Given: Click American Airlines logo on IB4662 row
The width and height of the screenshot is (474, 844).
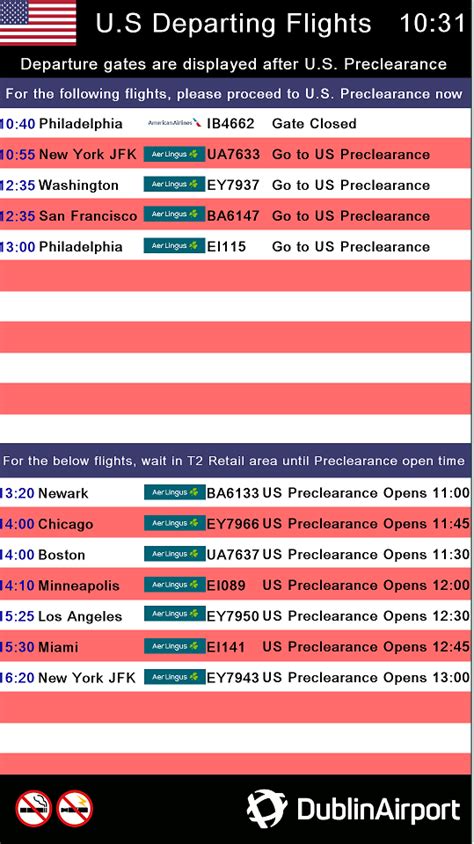Looking at the screenshot, I should [174, 123].
